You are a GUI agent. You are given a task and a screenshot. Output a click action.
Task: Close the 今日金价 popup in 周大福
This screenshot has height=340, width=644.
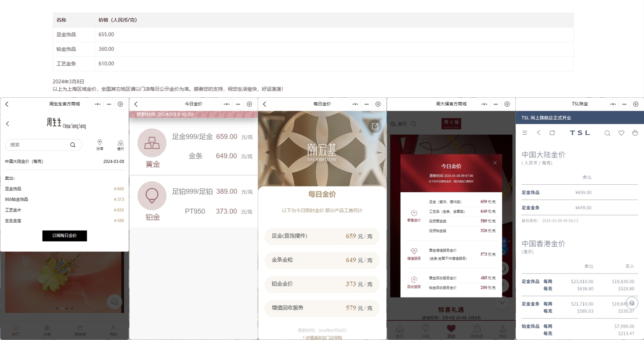[495, 163]
